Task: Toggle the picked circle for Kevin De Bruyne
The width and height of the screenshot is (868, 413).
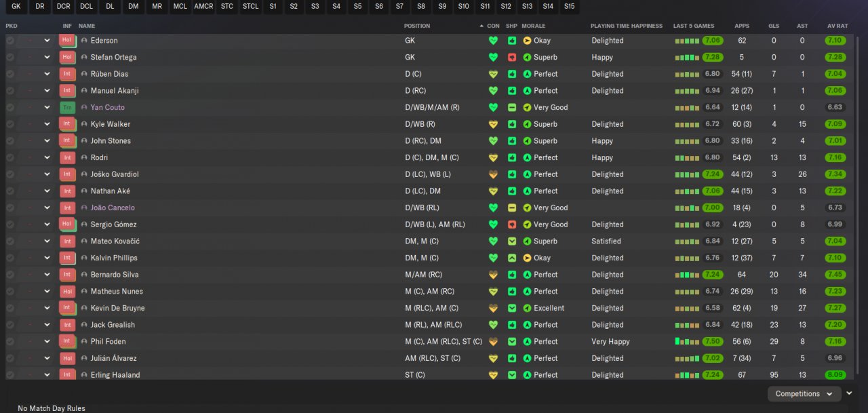Action: (10, 309)
